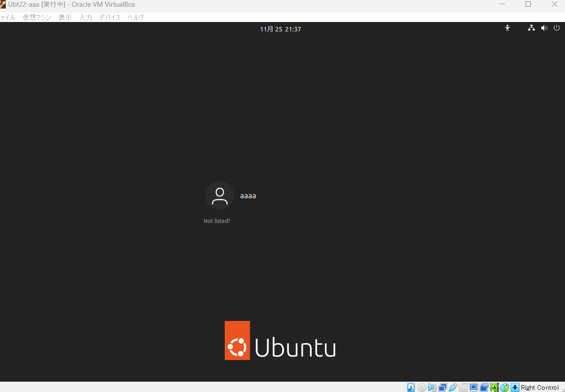The height and width of the screenshot is (392, 565).
Task: Open the デバイス menu
Action: coord(110,18)
